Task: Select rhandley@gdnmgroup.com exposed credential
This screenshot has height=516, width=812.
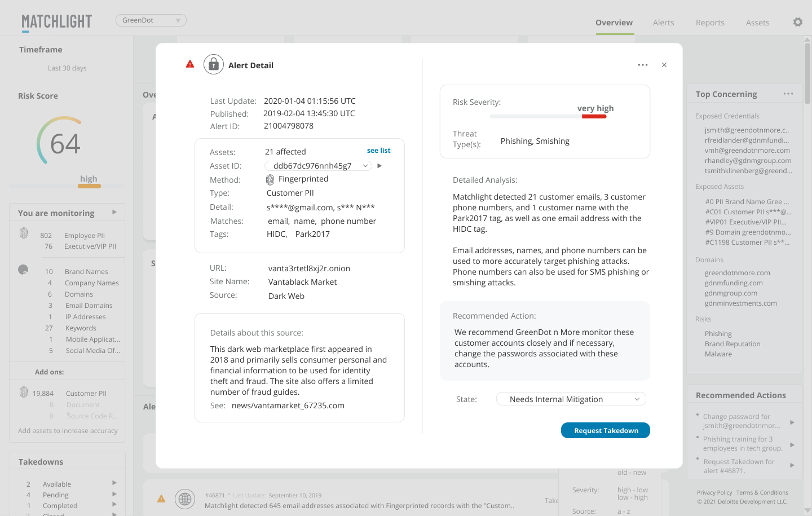Action: pyautogui.click(x=748, y=161)
